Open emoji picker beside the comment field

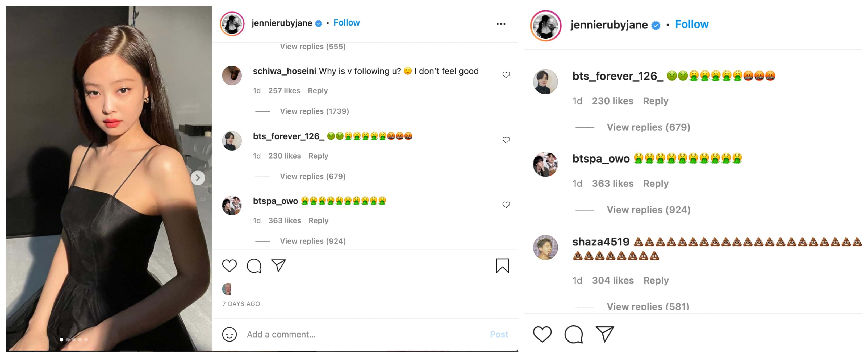[229, 334]
